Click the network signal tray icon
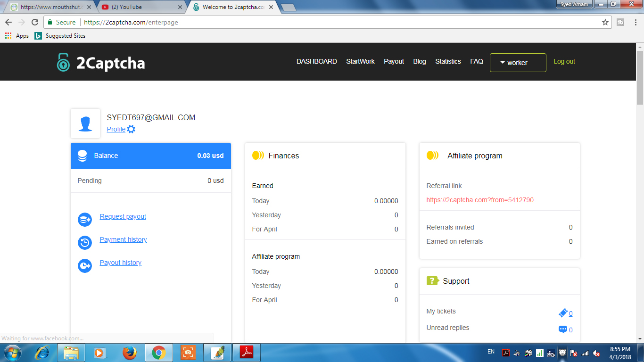The width and height of the screenshot is (644, 362). [585, 353]
